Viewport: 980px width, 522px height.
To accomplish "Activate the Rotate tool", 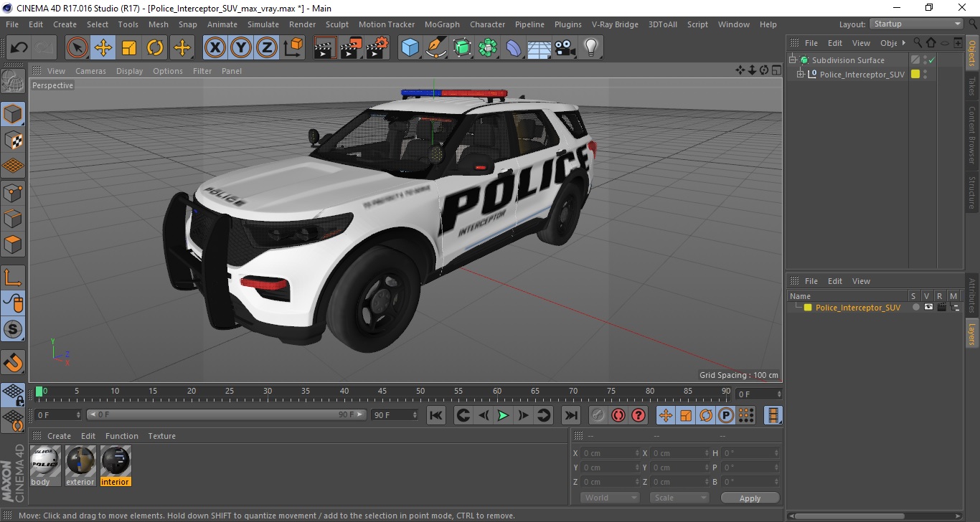I will tap(155, 48).
